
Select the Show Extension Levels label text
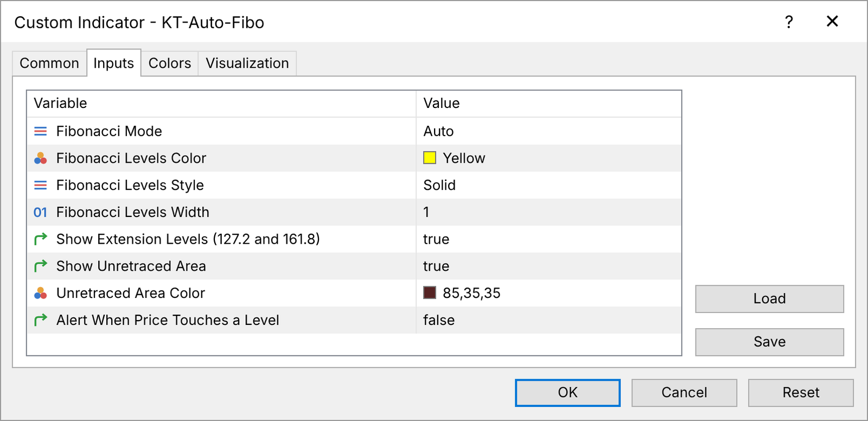(188, 239)
